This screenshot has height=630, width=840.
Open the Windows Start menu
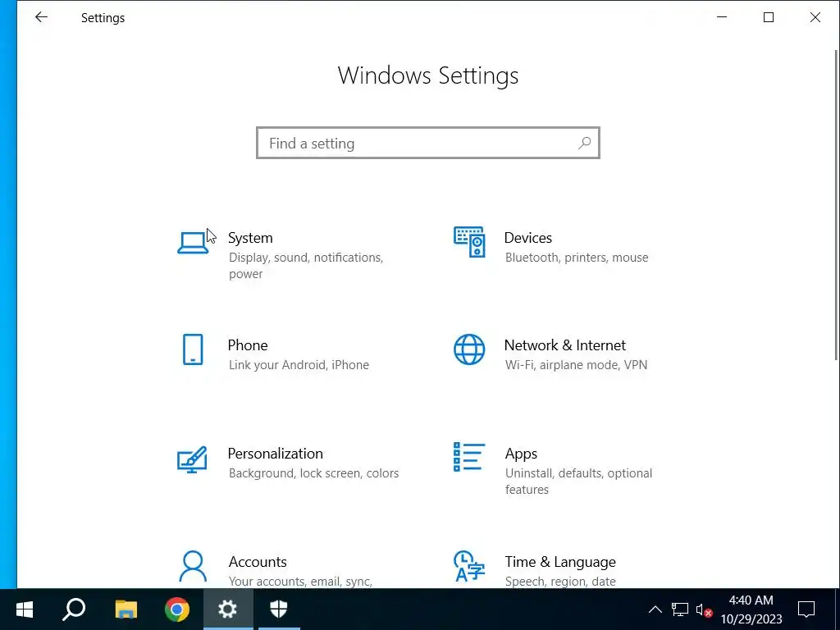click(25, 609)
